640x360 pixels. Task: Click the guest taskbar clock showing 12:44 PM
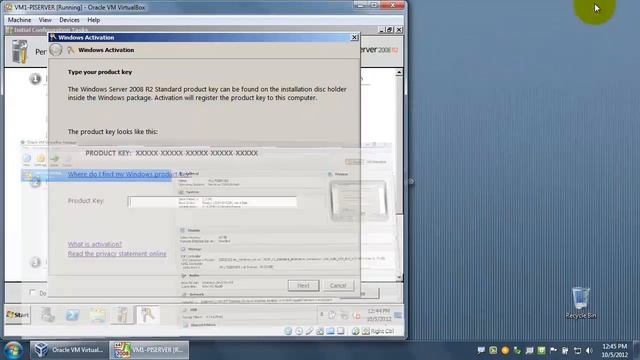click(379, 315)
